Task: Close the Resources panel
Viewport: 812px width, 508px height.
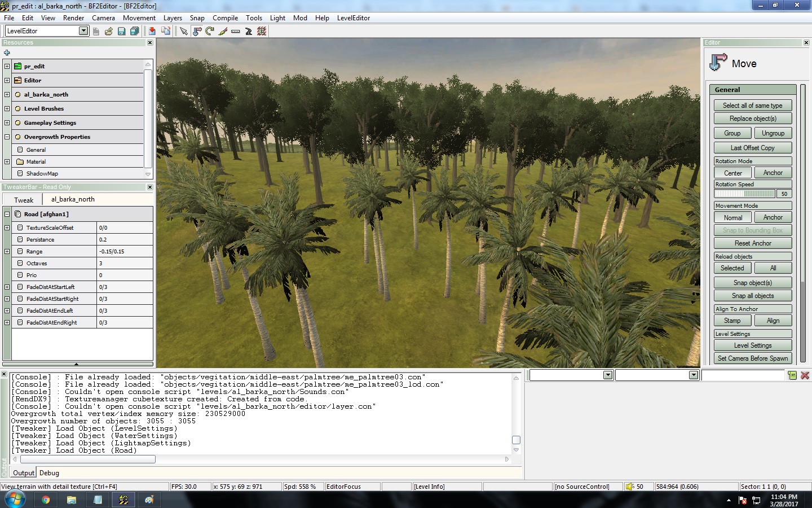Action: (x=150, y=43)
